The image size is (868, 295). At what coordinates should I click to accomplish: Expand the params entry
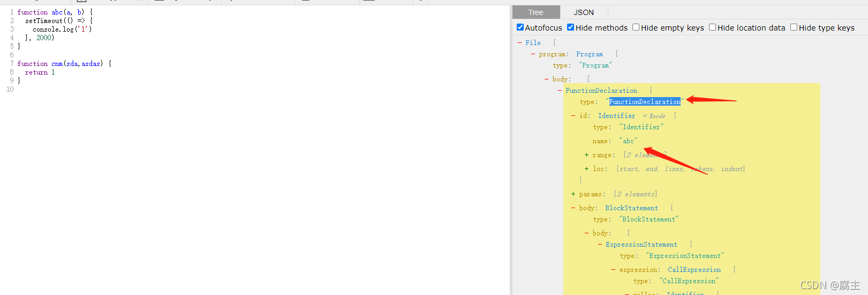tap(573, 194)
